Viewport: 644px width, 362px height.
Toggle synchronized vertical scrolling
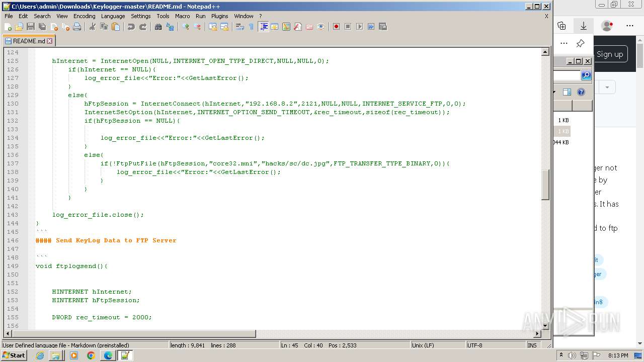coord(213,27)
